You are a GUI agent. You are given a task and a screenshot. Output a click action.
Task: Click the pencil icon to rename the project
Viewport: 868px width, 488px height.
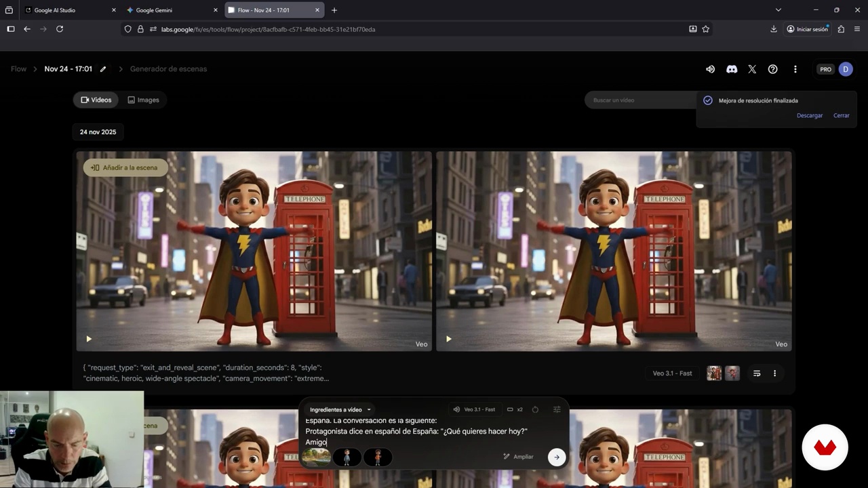(x=103, y=69)
